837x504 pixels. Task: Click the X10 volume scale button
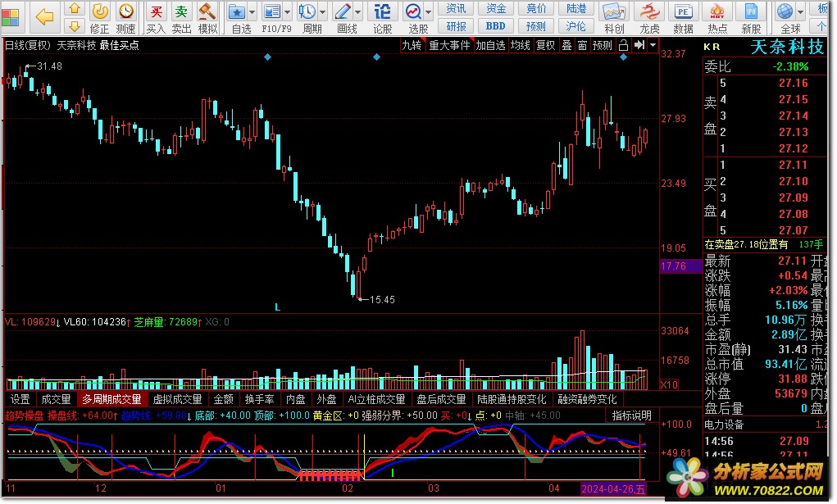tap(670, 384)
